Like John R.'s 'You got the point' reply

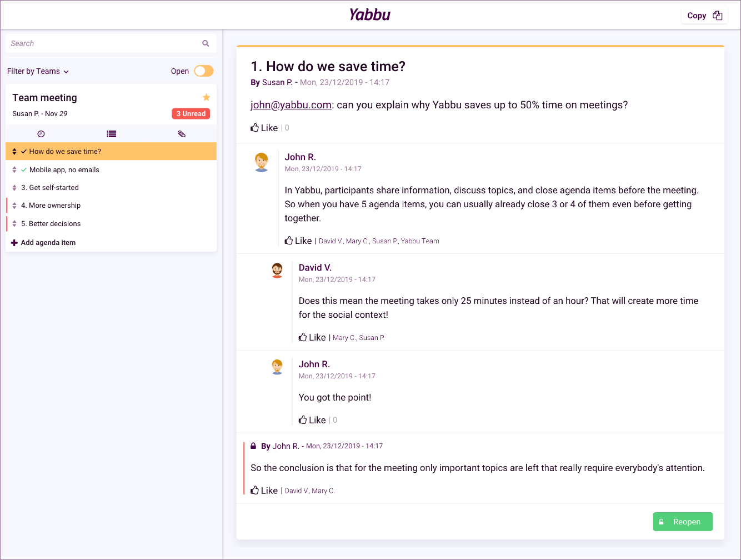click(x=312, y=420)
